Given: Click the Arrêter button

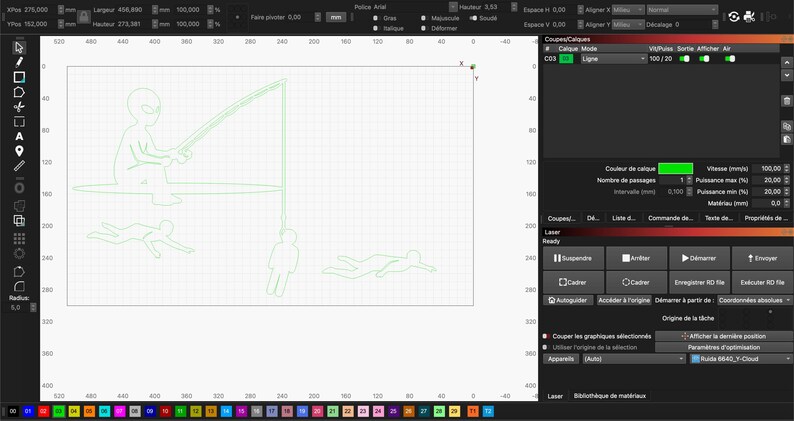Looking at the screenshot, I should click(x=636, y=258).
